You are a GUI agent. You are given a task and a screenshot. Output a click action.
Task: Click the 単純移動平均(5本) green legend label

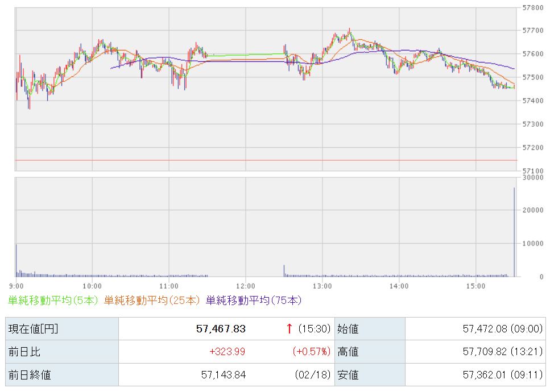53,300
